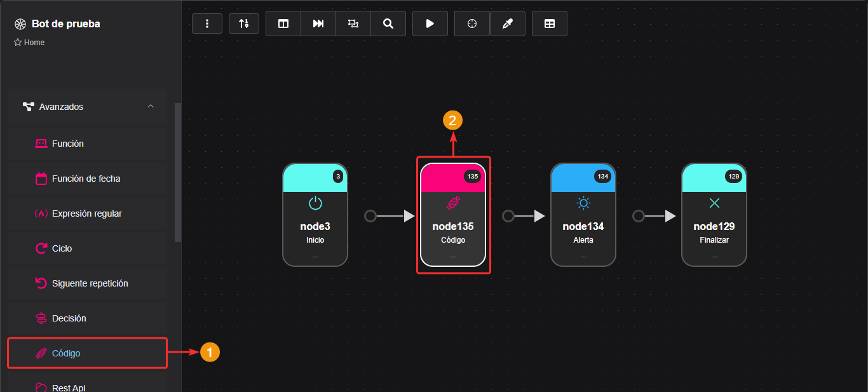Select the node134 Alerta node
This screenshot has height=392, width=868.
(583, 215)
